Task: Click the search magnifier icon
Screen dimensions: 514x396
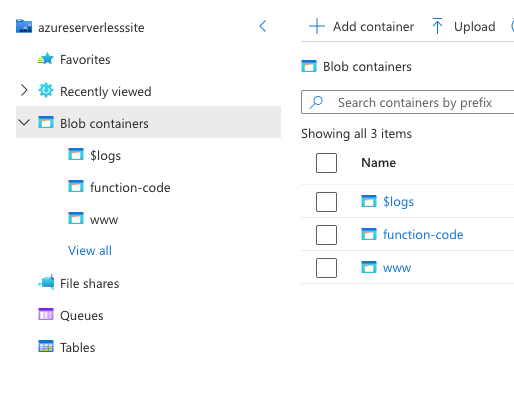Action: (316, 102)
